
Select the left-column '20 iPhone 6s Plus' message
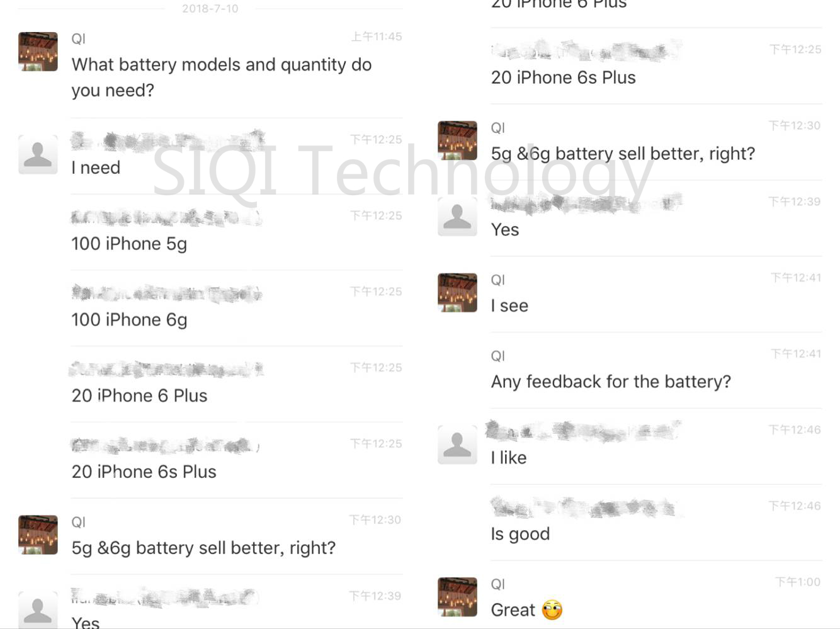click(x=144, y=472)
